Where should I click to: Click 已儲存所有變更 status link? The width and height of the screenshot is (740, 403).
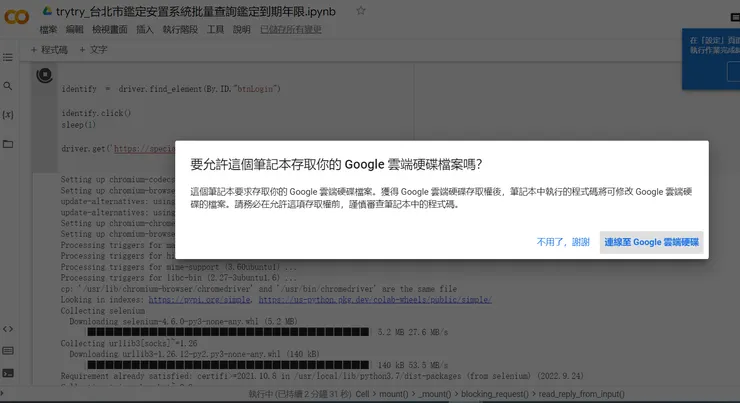click(x=291, y=30)
